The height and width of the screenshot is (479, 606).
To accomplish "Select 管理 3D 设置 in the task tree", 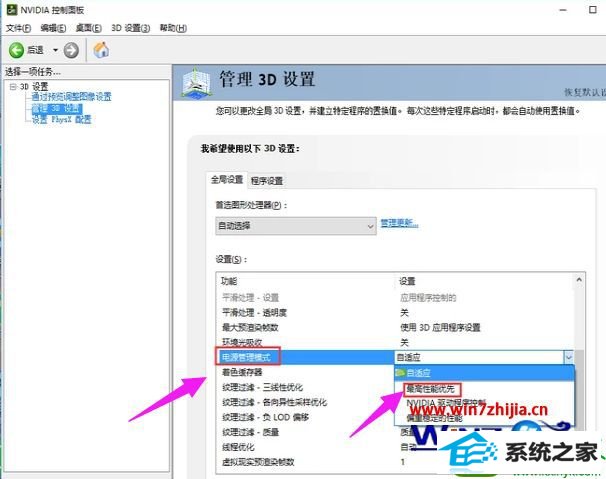I will point(57,108).
